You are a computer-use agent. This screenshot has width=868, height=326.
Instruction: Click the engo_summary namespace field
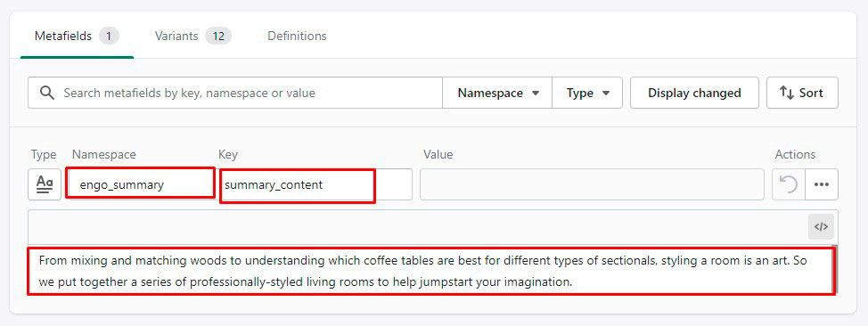(x=140, y=184)
